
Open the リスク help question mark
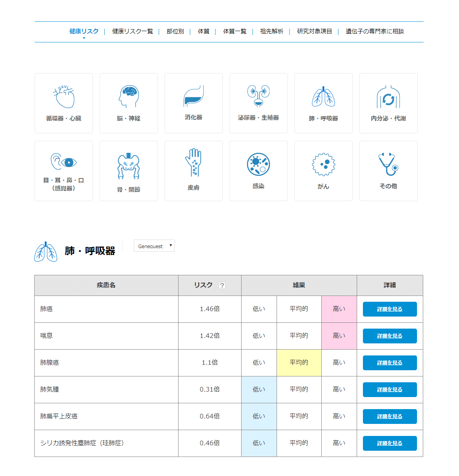coord(222,285)
